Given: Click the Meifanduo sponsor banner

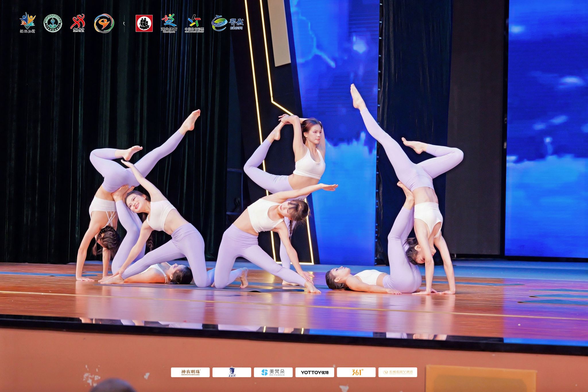Looking at the screenshot, I should pyautogui.click(x=273, y=372).
